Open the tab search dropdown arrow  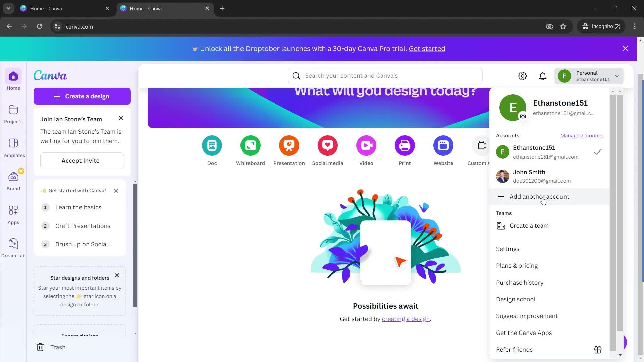[x=8, y=8]
